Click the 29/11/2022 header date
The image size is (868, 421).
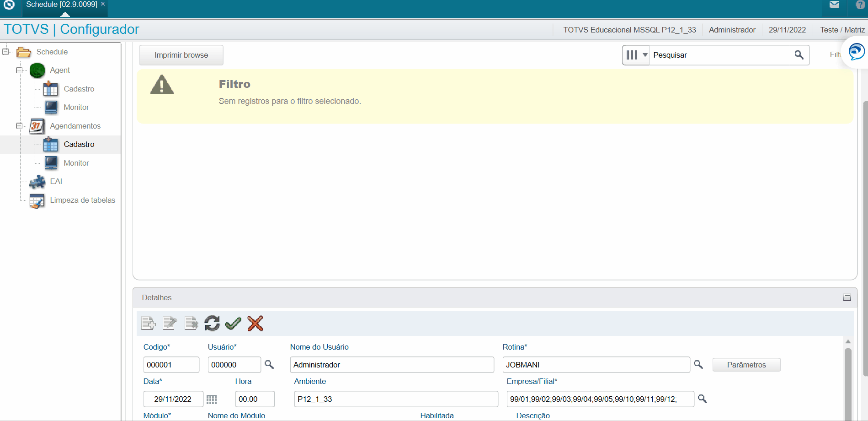point(787,30)
